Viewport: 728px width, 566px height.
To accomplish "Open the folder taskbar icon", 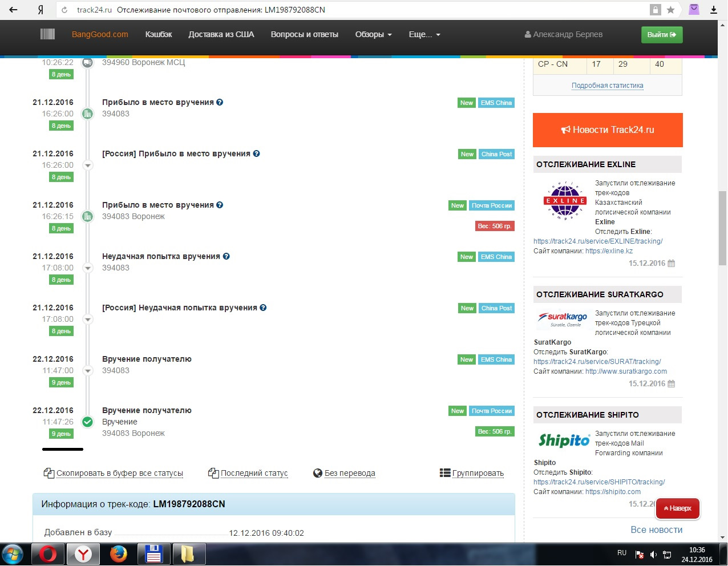I will (x=188, y=554).
